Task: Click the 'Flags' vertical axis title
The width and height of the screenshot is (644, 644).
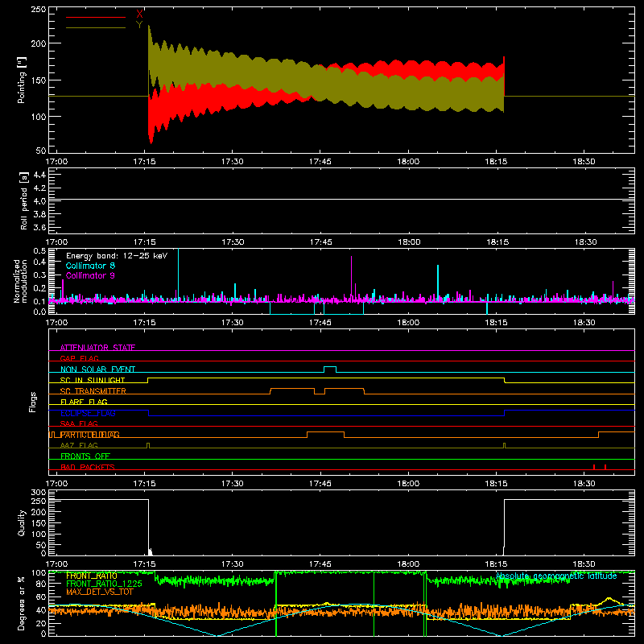Action: [33, 402]
